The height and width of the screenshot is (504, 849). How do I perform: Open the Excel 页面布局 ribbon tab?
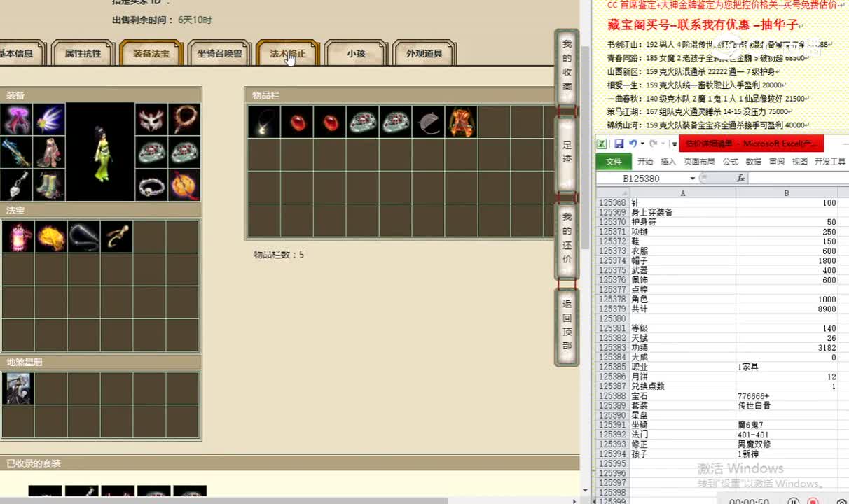point(699,161)
